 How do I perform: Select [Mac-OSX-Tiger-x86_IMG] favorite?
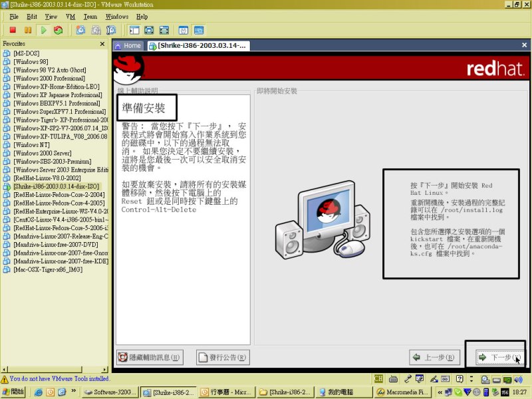click(48, 270)
